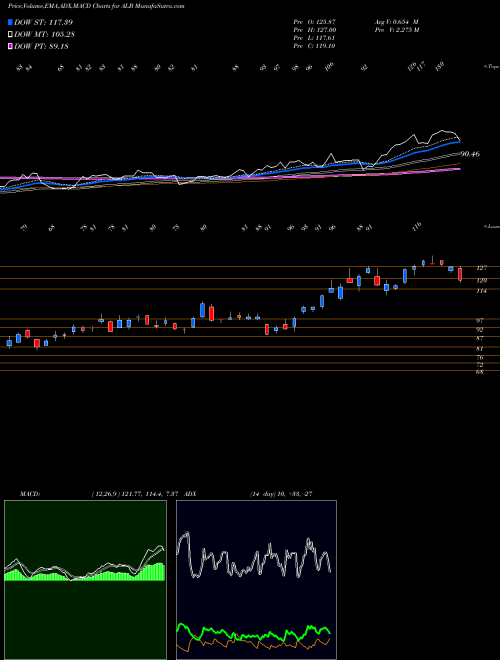Image resolution: width=500 pixels, height=660 pixels.
Task: Click the white DOW MT legend swatch
Action: click(x=11, y=35)
